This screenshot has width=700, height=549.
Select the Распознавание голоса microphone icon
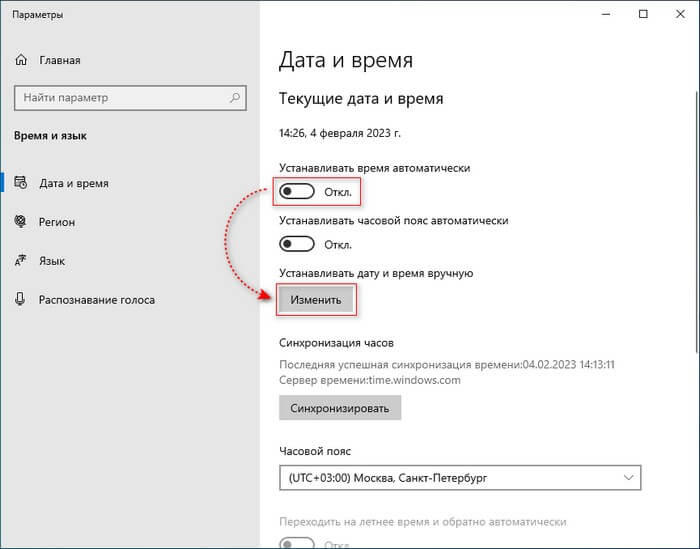tap(20, 299)
